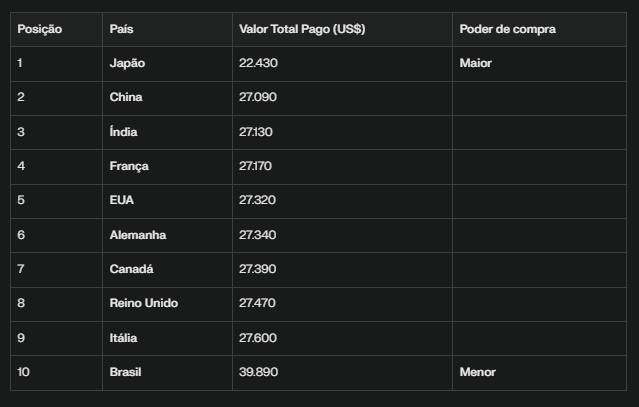Click the "Posição" column header
Viewport: 639px width, 407px height.
coord(40,29)
